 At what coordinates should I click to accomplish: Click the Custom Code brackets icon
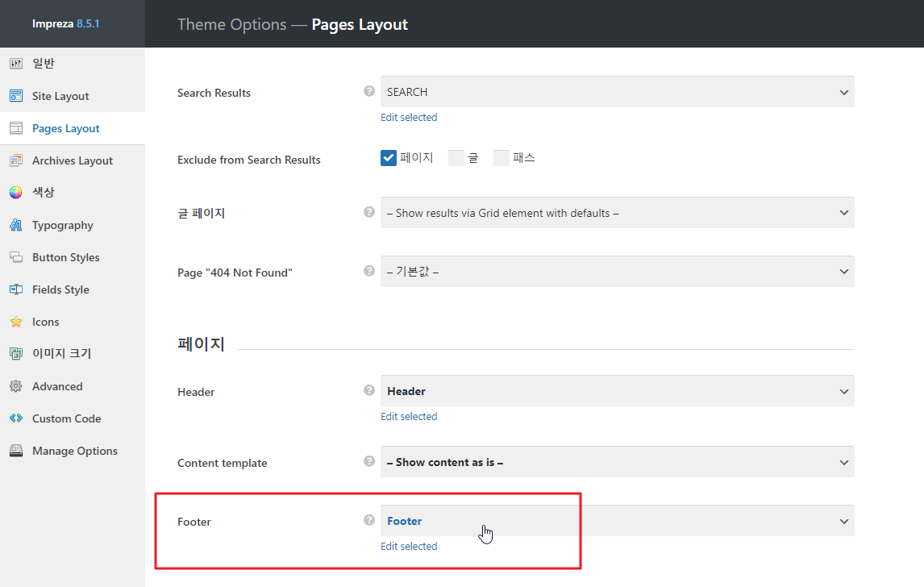click(16, 418)
